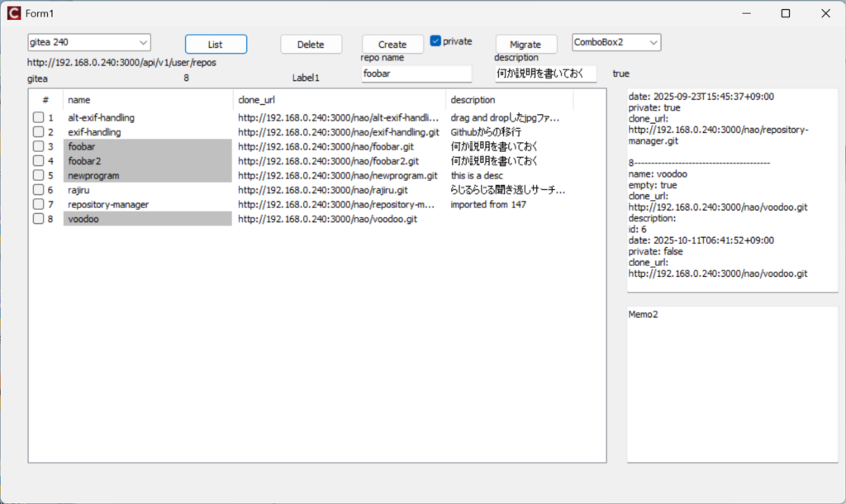Click the Migrate button
This screenshot has height=504, width=846.
coord(525,45)
